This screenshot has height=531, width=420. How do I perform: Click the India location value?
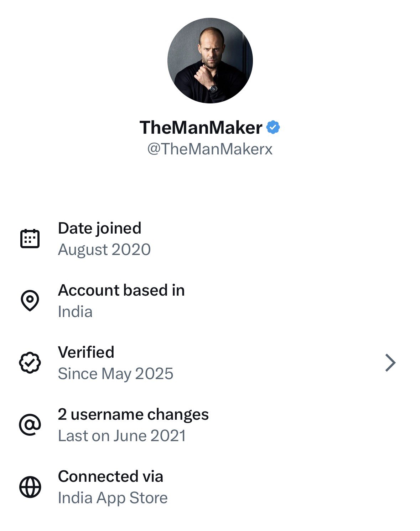point(75,312)
